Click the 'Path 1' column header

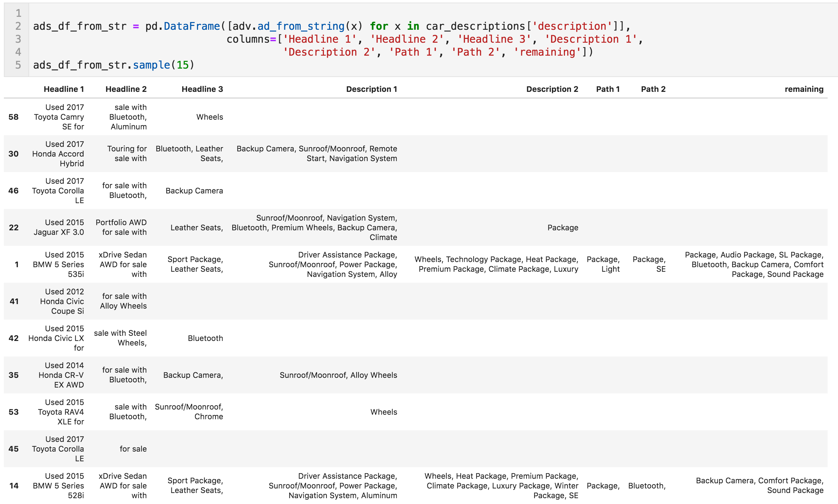608,89
